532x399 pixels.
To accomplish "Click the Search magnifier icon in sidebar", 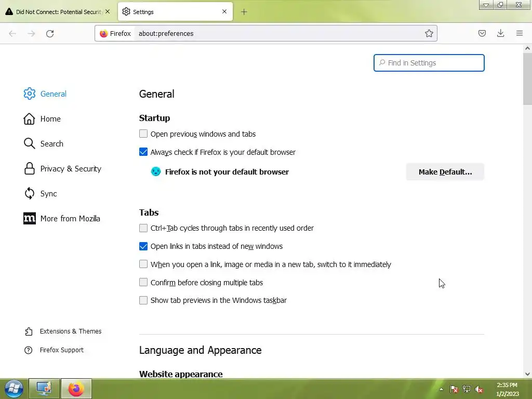I will (x=29, y=143).
